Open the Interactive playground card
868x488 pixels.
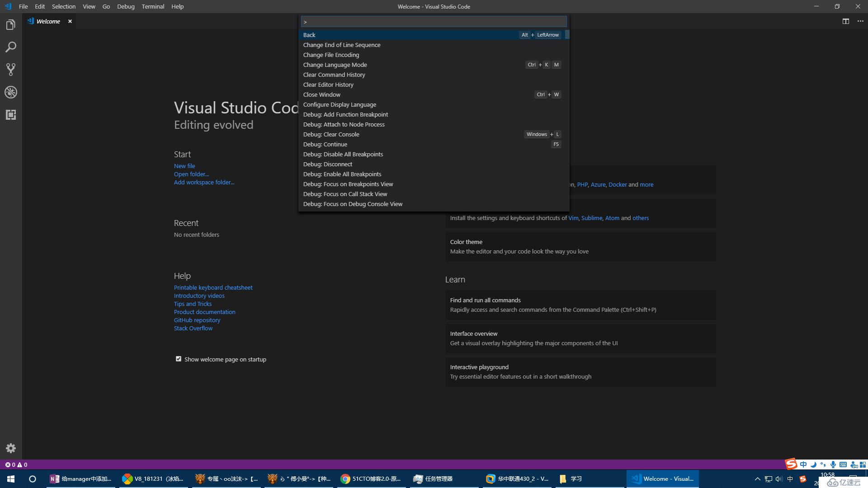580,372
